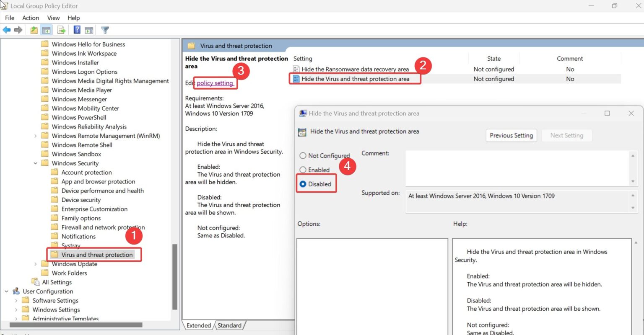Click the Filter funnel icon
The height and width of the screenshot is (335, 644).
[105, 30]
